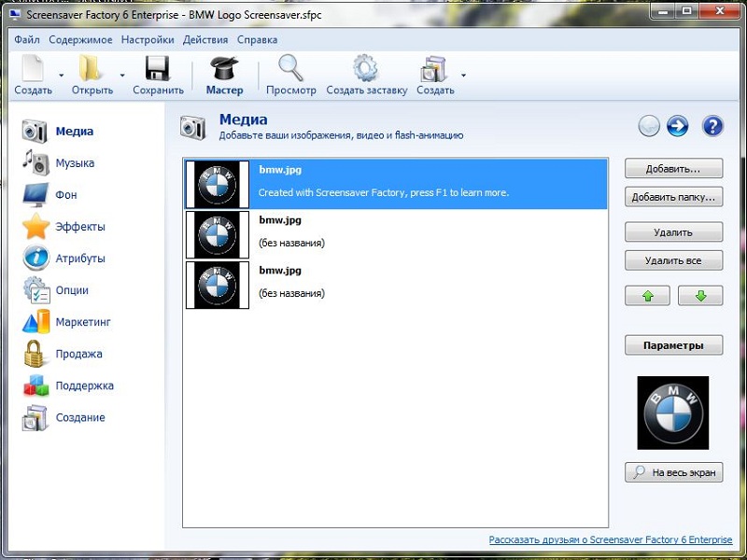Click the Добавить... button
The width and height of the screenshot is (747, 560).
click(673, 169)
